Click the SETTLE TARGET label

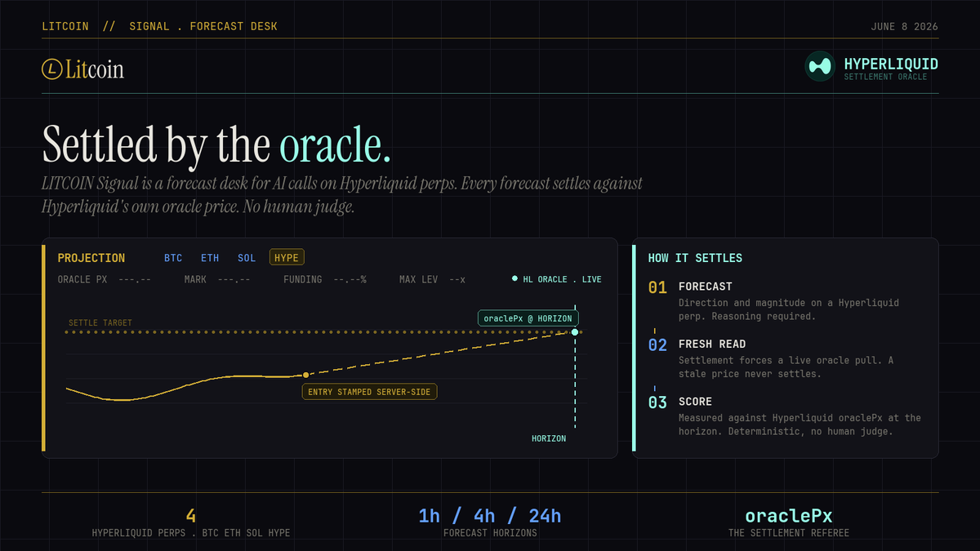coord(100,323)
